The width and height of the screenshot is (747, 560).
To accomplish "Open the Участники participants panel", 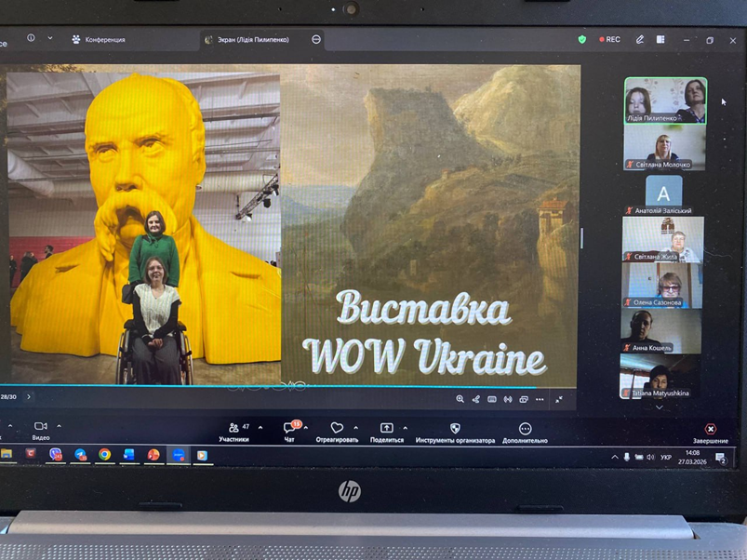I will 234,429.
